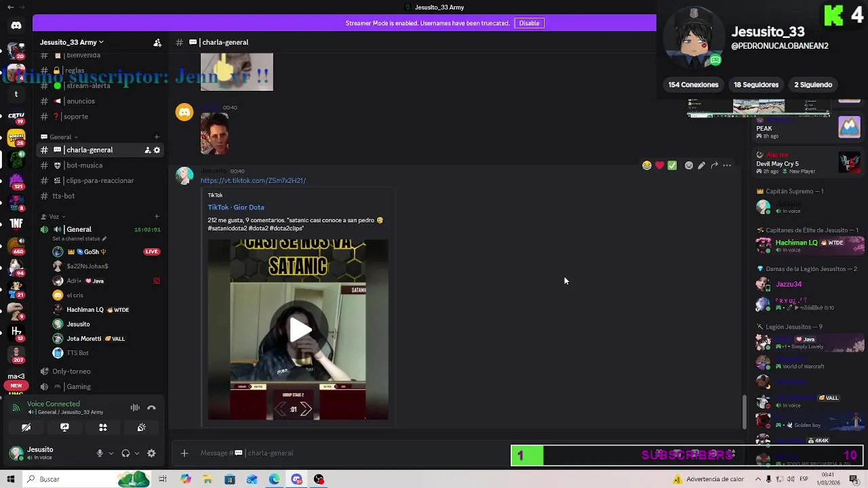The width and height of the screenshot is (868, 488).
Task: Open 1NF server icon
Action: [16, 224]
